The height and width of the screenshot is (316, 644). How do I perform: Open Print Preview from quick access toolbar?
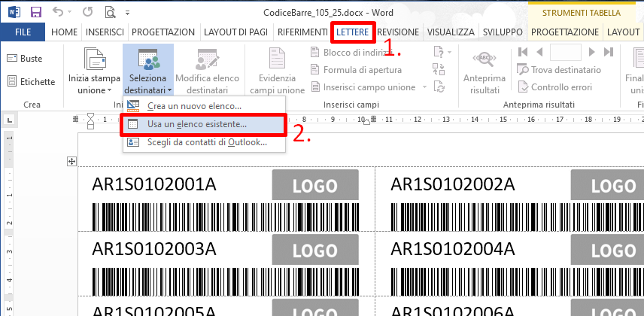110,13
